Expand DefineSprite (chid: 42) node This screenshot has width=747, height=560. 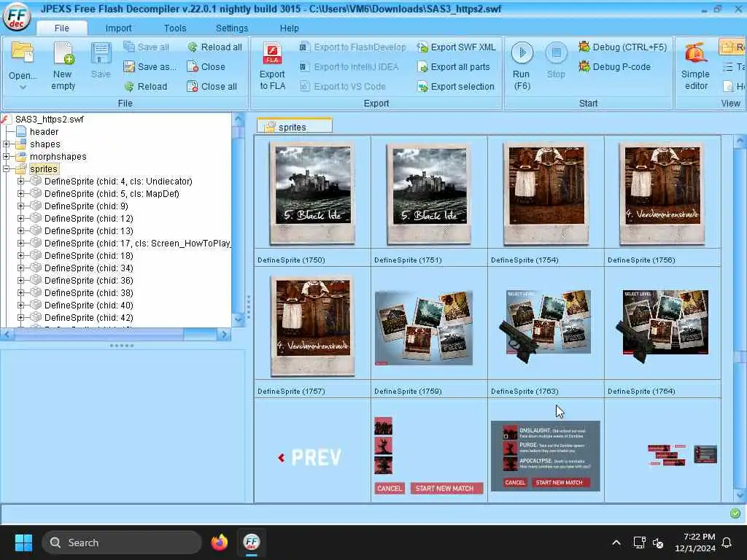pyautogui.click(x=20, y=317)
